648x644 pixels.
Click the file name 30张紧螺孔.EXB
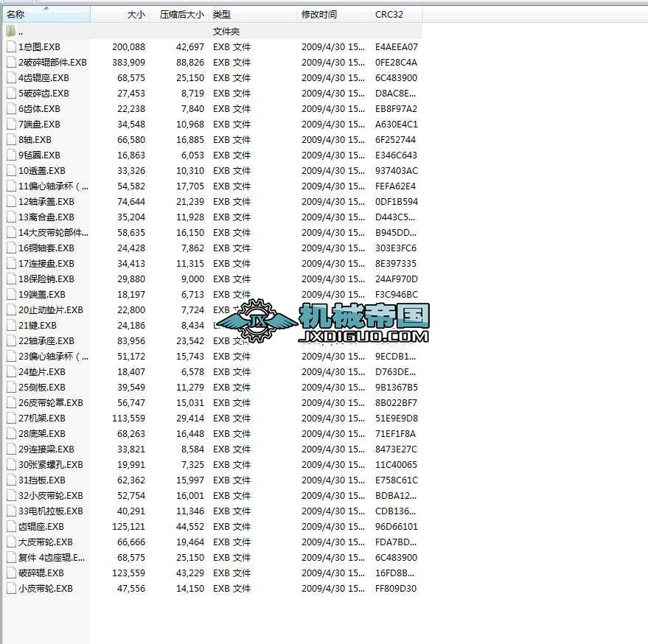point(50,464)
